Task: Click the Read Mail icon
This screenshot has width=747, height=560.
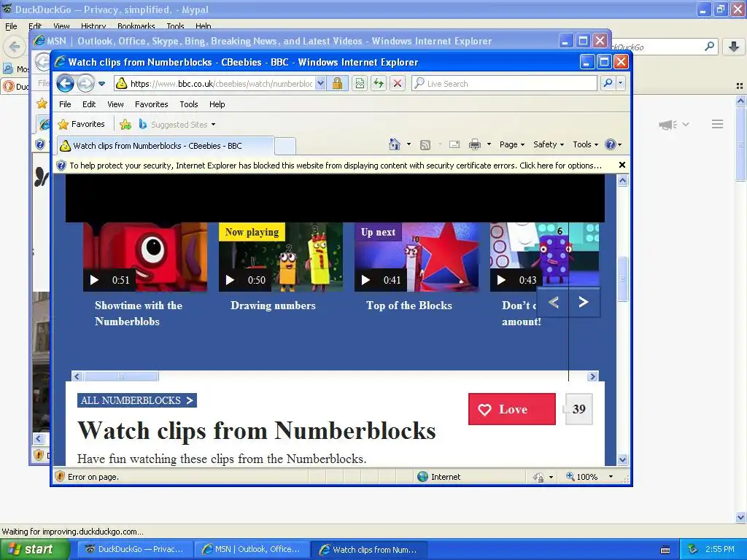Action: [x=454, y=145]
